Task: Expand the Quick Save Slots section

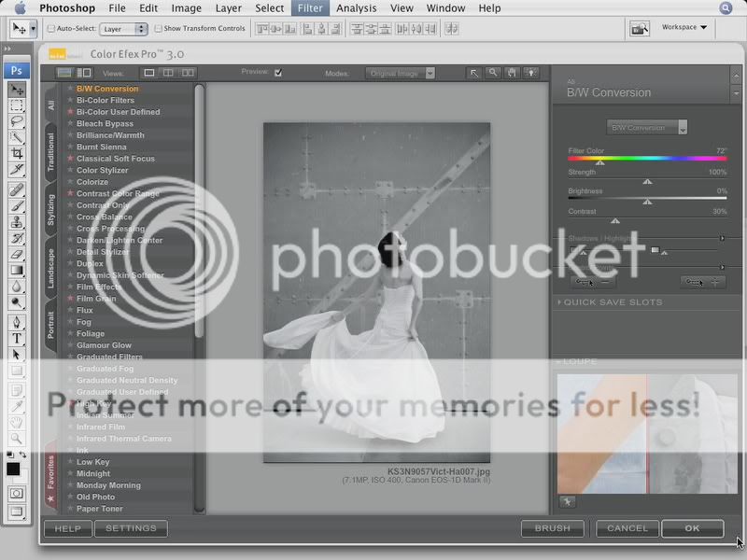Action: (613, 302)
